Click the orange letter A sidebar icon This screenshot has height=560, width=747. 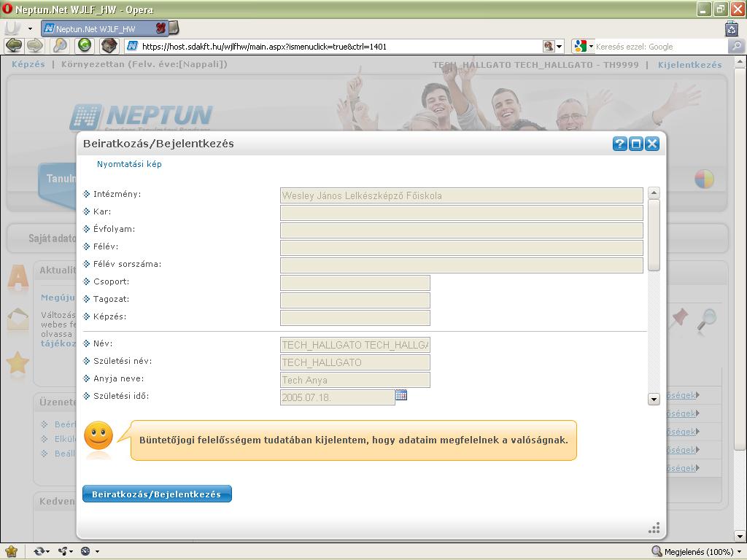point(18,277)
